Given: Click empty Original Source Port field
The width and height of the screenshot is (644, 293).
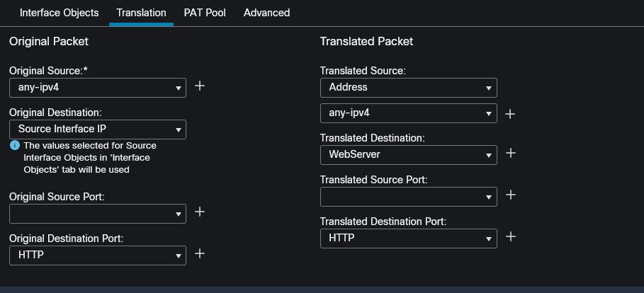Looking at the screenshot, I should 91,213.
